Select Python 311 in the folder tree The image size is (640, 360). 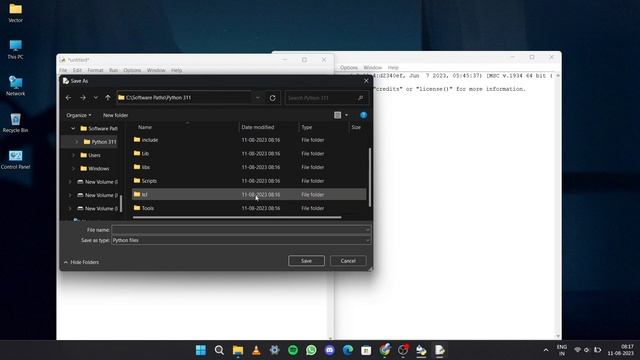pos(100,142)
